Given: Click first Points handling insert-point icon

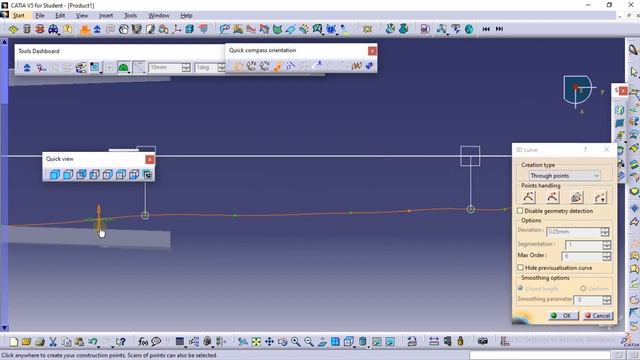Looking at the screenshot, I should coord(529,198).
